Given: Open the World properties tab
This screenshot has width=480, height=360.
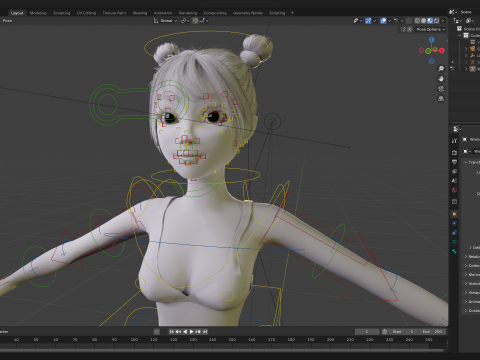Looking at the screenshot, I should tap(454, 190).
